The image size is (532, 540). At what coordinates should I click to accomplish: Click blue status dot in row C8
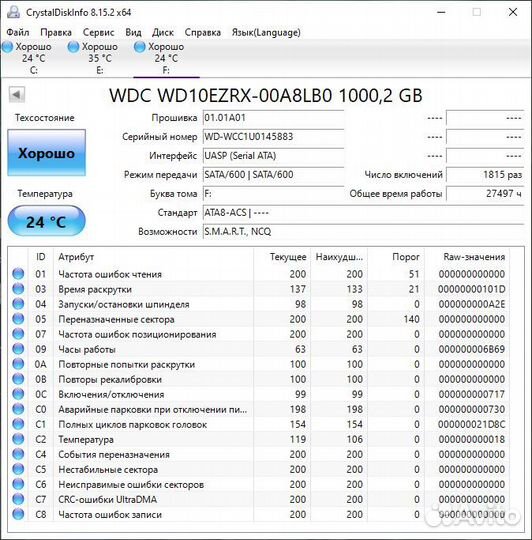pos(18,514)
